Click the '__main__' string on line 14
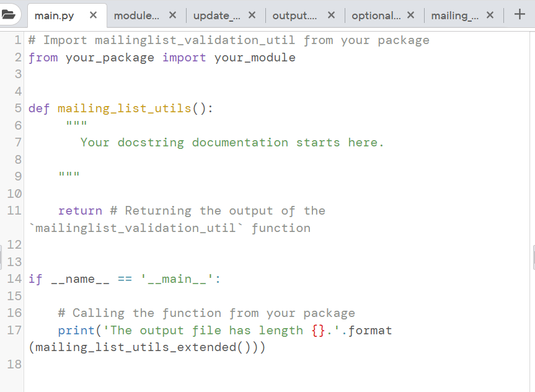Viewport: 535px width, 392px height. (x=177, y=279)
